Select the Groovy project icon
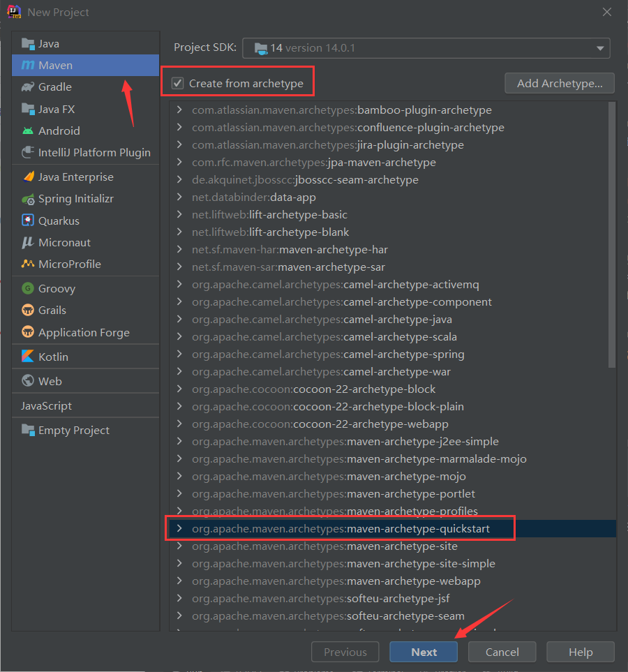 click(x=28, y=288)
